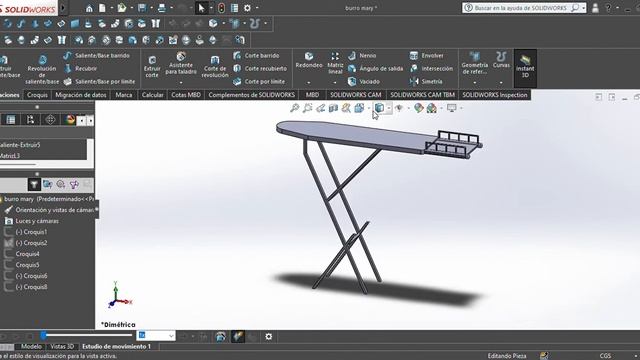
Task: Choose Corte recubierto command
Action: (x=260, y=69)
